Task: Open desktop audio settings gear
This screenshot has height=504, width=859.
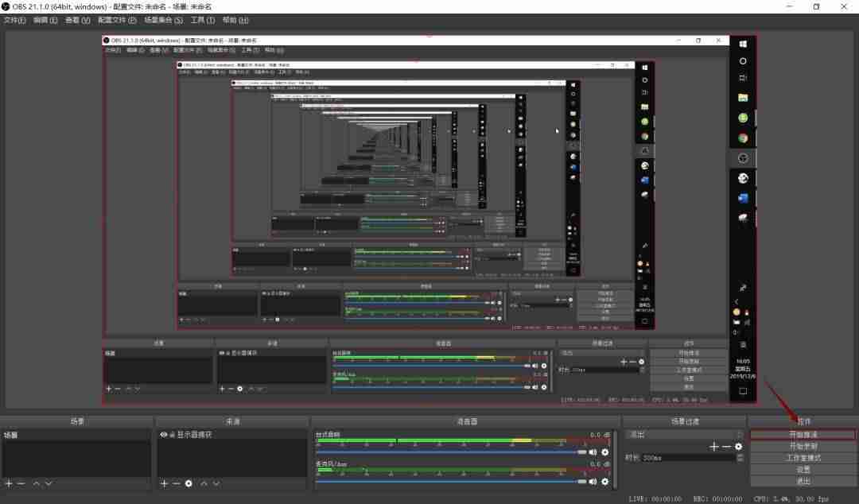Action: pyautogui.click(x=604, y=452)
